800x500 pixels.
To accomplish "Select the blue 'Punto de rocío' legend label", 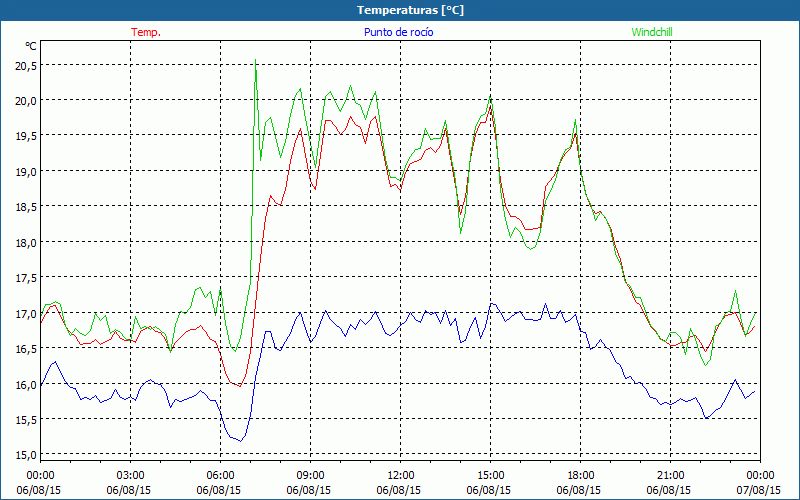I will 398,32.
